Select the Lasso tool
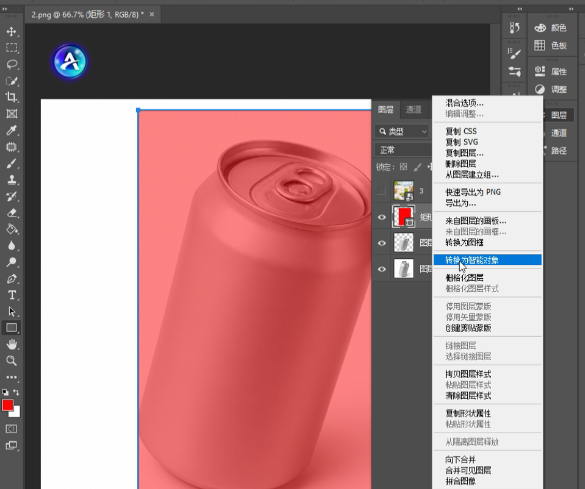The width and height of the screenshot is (585, 489). tap(11, 65)
